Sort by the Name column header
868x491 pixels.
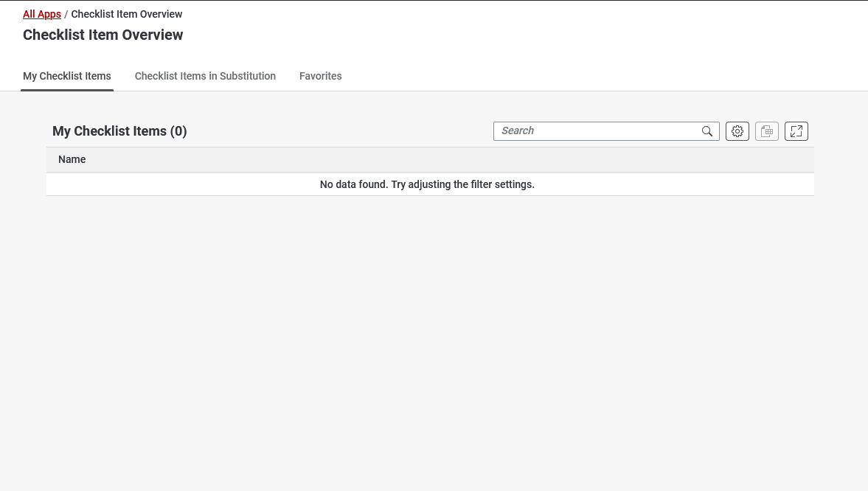[x=72, y=159]
